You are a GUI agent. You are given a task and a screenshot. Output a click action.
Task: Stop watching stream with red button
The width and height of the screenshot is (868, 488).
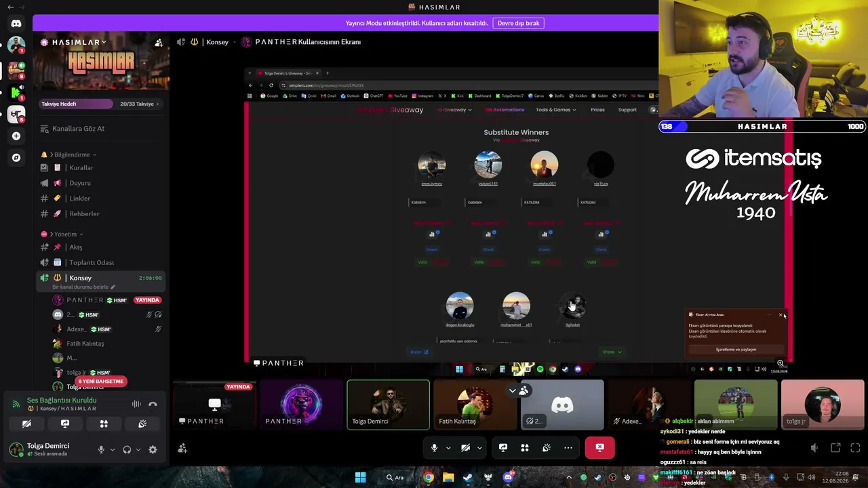(x=599, y=447)
